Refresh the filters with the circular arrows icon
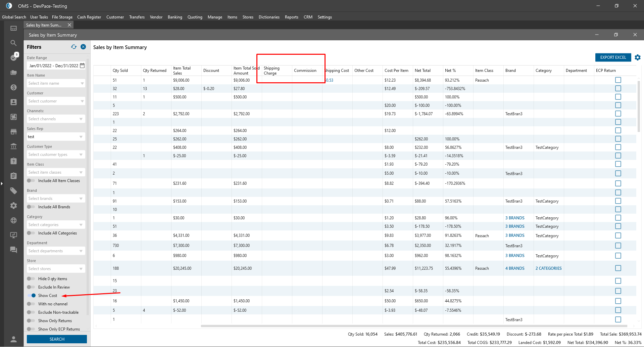Image resolution: width=644 pixels, height=347 pixels. (74, 47)
